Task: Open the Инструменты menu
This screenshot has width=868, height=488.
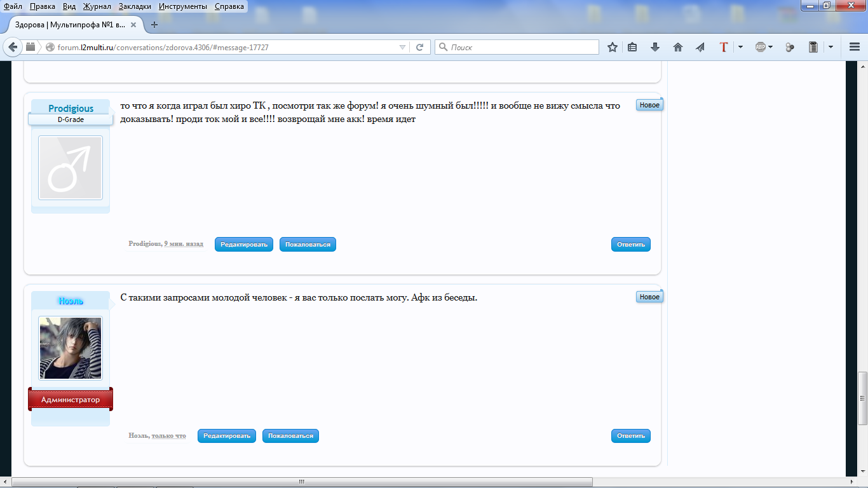Action: click(183, 6)
